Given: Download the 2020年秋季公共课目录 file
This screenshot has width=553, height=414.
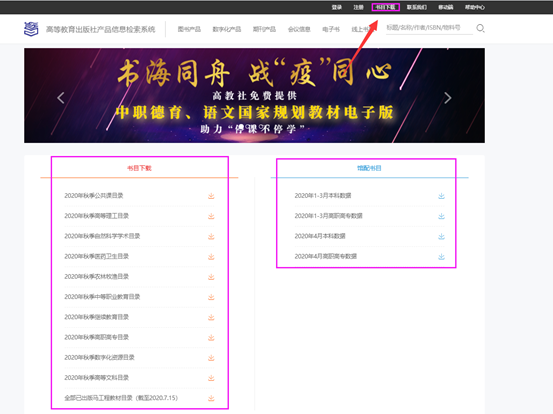Looking at the screenshot, I should (211, 196).
